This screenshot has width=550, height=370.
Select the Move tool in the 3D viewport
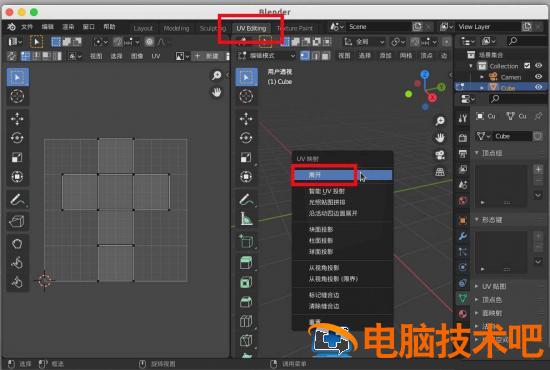tap(246, 119)
